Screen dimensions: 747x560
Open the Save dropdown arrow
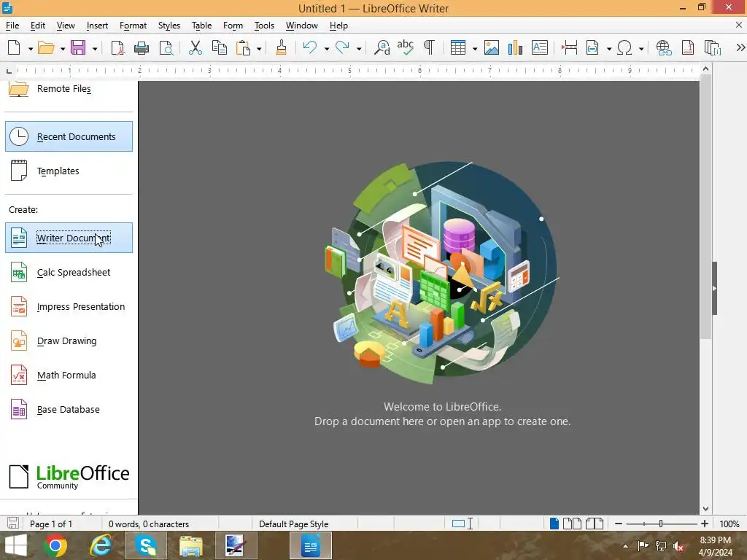pyautogui.click(x=95, y=49)
